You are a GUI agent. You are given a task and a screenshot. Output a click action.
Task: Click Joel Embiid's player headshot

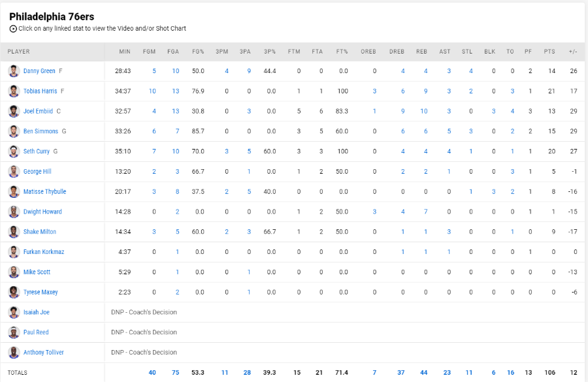14,111
